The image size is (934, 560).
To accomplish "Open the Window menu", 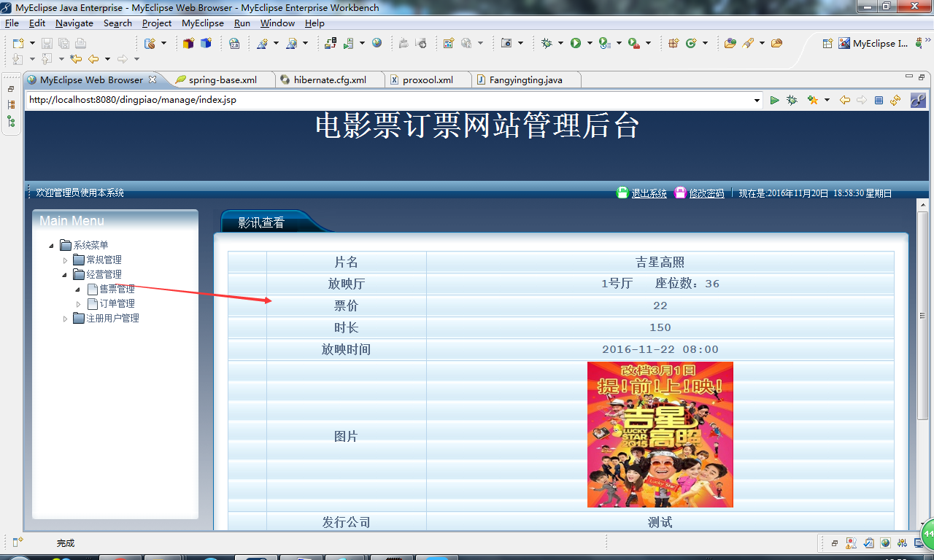I will (x=277, y=23).
